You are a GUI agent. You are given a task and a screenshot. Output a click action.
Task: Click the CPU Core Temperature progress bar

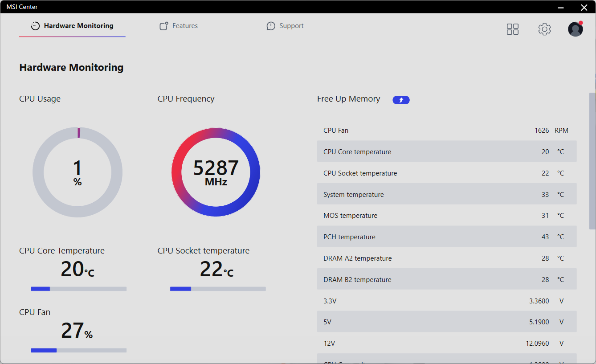coord(78,289)
